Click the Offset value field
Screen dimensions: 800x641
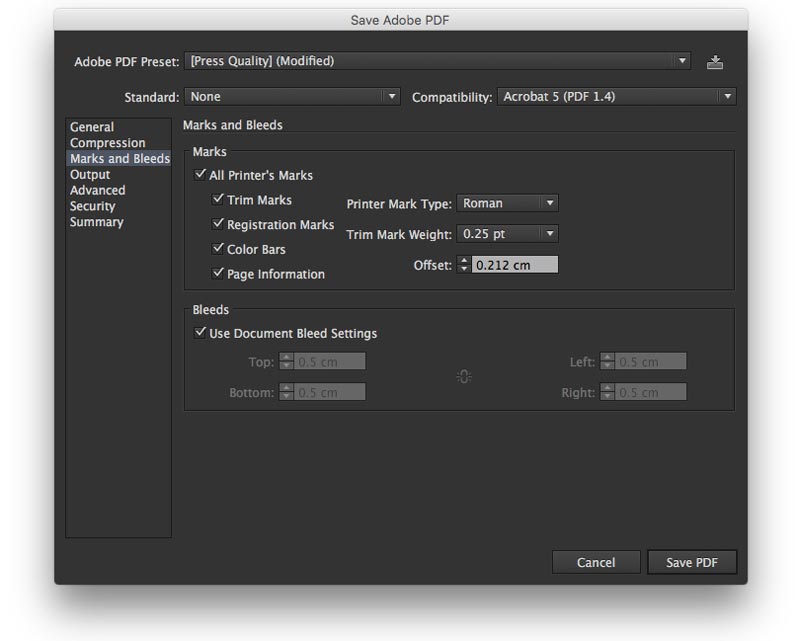point(514,265)
